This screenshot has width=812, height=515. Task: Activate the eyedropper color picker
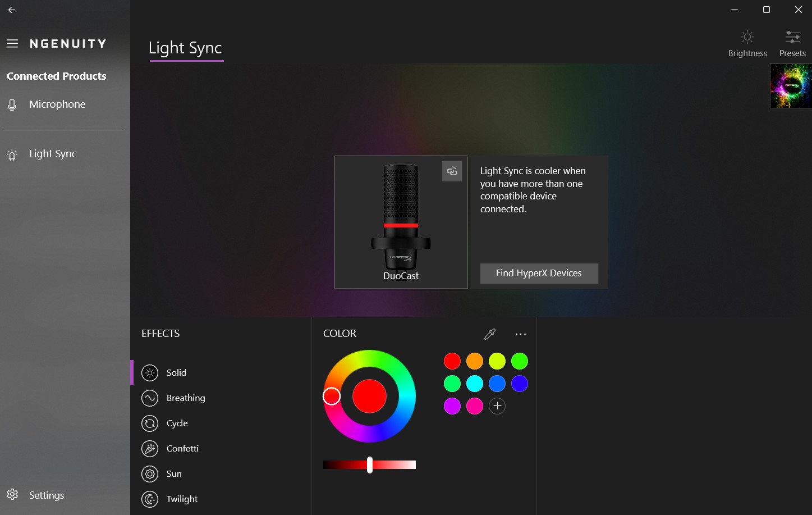tap(490, 334)
